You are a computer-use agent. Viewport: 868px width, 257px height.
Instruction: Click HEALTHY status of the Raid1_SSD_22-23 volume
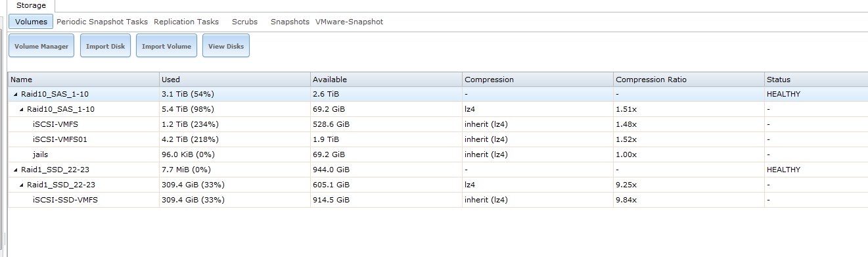[783, 170]
